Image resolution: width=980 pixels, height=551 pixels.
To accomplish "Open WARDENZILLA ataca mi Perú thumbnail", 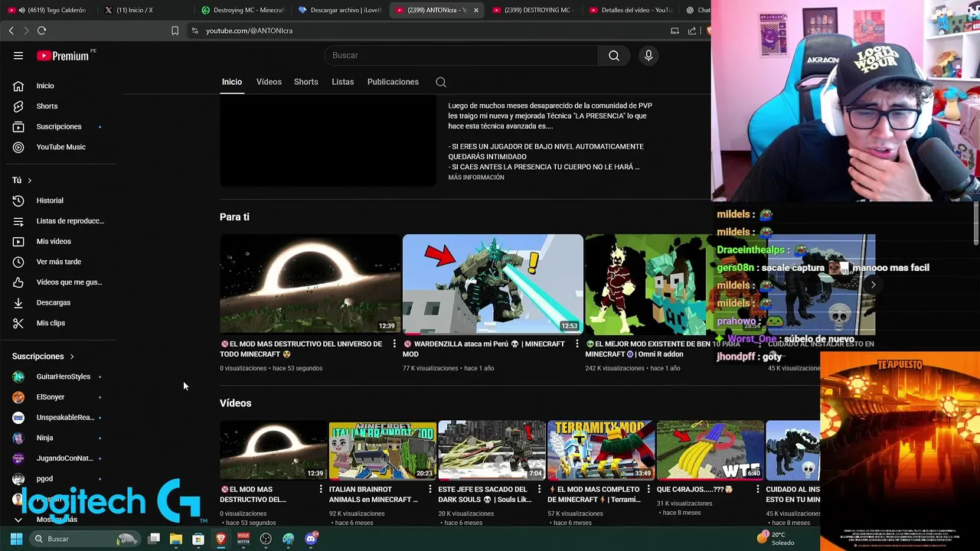I will tap(492, 285).
